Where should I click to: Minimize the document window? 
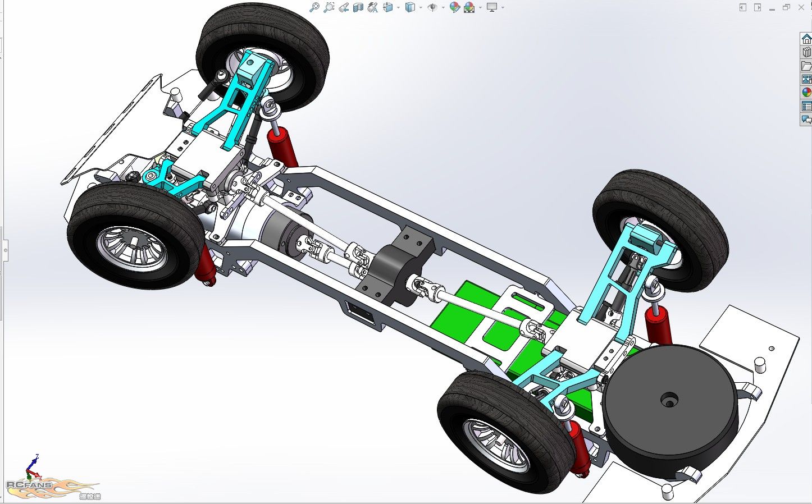(772, 10)
